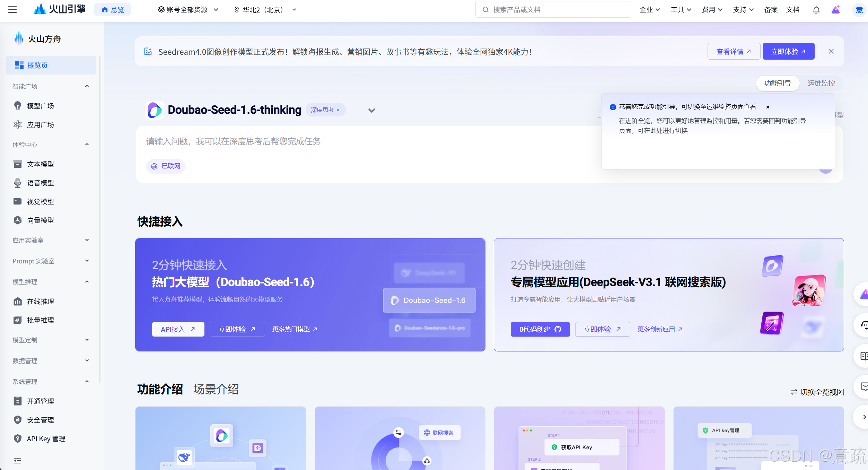This screenshot has width=868, height=470.
Task: Click the 文本模型 sidebar icon
Action: coord(17,164)
